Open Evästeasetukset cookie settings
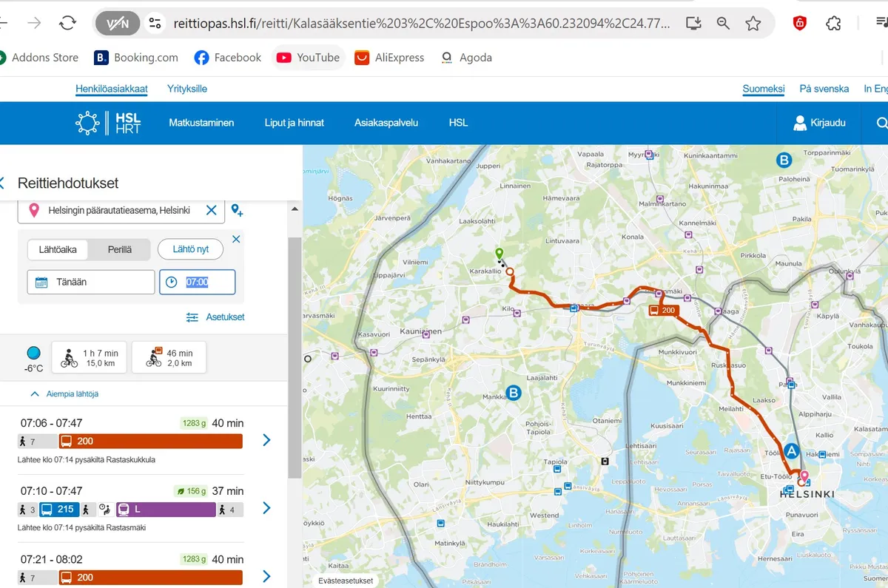This screenshot has height=588, width=888. click(346, 581)
